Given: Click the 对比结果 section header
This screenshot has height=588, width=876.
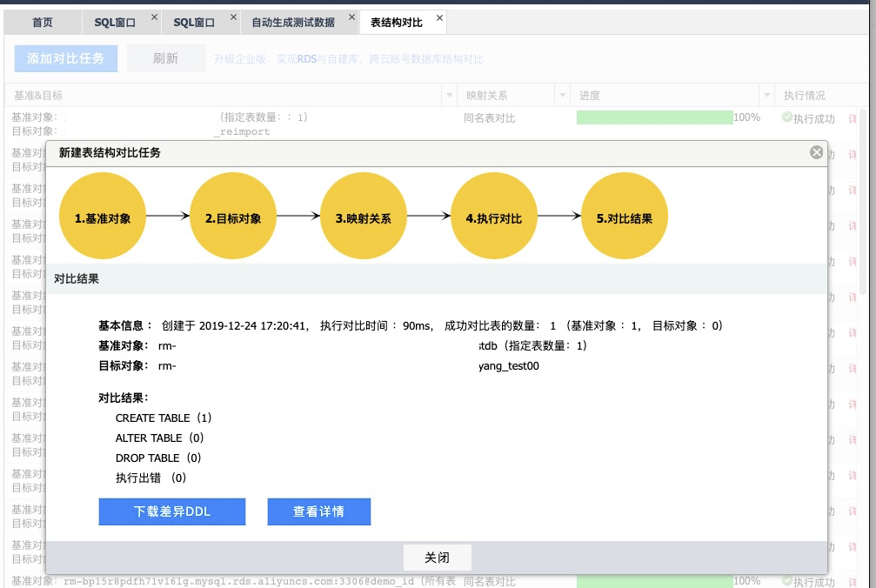Looking at the screenshot, I should [x=437, y=278].
